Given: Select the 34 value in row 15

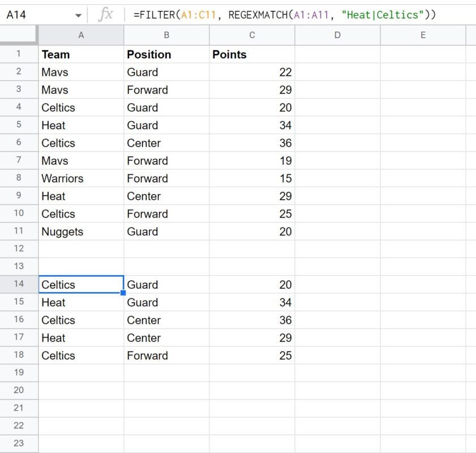Looking at the screenshot, I should click(252, 302).
